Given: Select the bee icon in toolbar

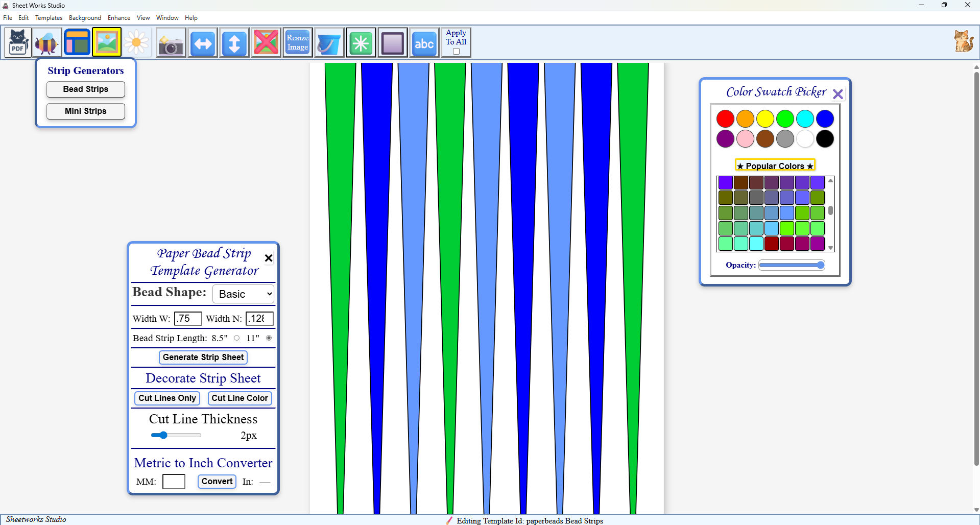Looking at the screenshot, I should click(x=46, y=42).
